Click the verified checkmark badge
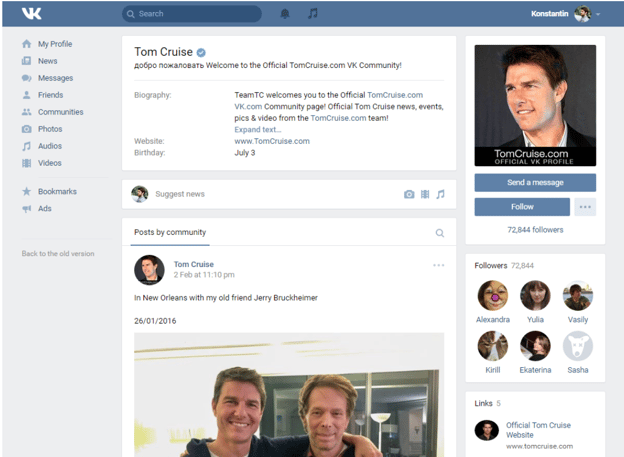Viewport: 624px width, 457px height. pos(201,52)
